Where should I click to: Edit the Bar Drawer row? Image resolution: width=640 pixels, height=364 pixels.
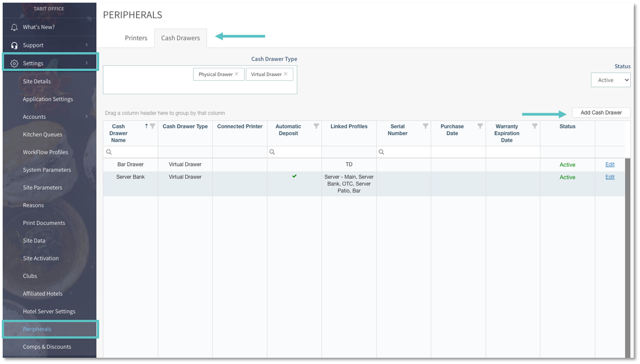point(610,165)
